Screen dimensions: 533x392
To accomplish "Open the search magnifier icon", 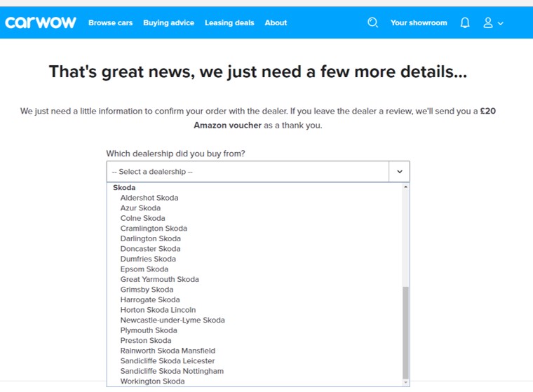I will pyautogui.click(x=372, y=22).
